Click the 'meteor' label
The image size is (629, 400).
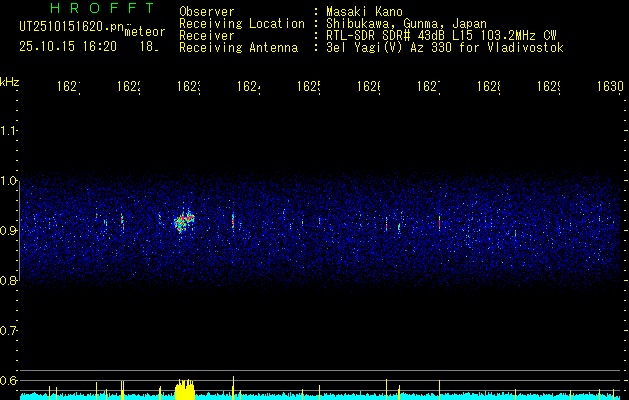point(145,32)
